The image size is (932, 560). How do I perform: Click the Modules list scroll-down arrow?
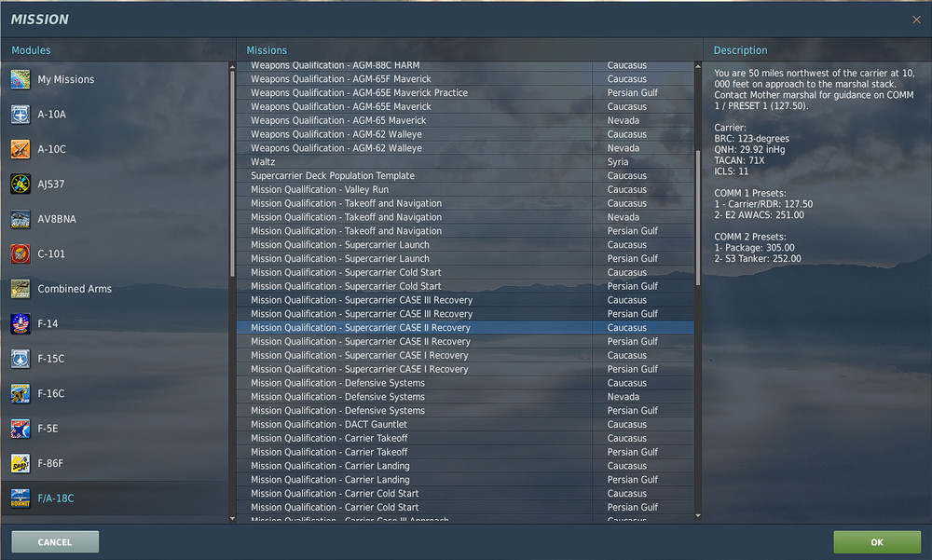coord(232,518)
